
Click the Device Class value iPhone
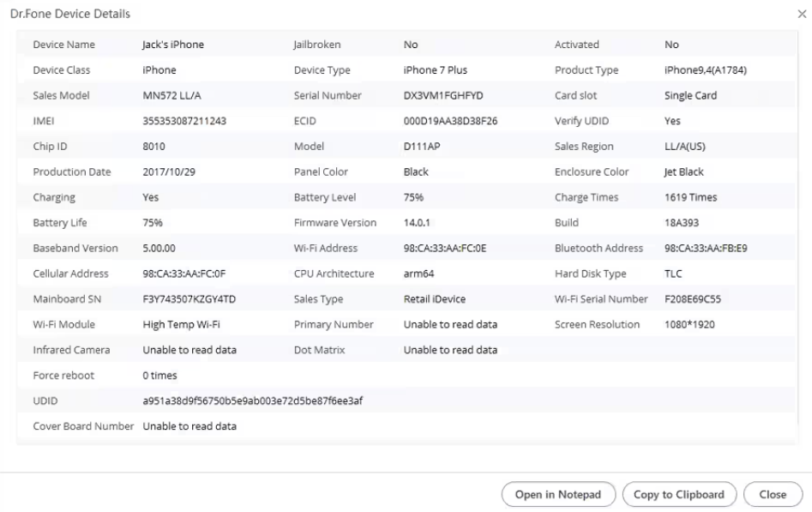tap(159, 70)
